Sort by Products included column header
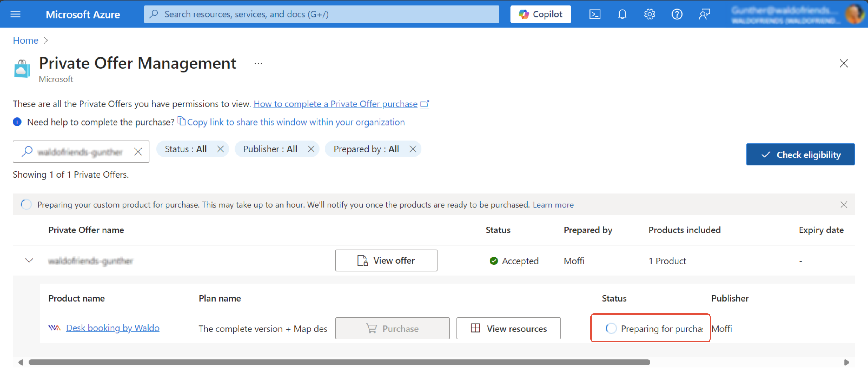The image size is (868, 387). point(684,230)
